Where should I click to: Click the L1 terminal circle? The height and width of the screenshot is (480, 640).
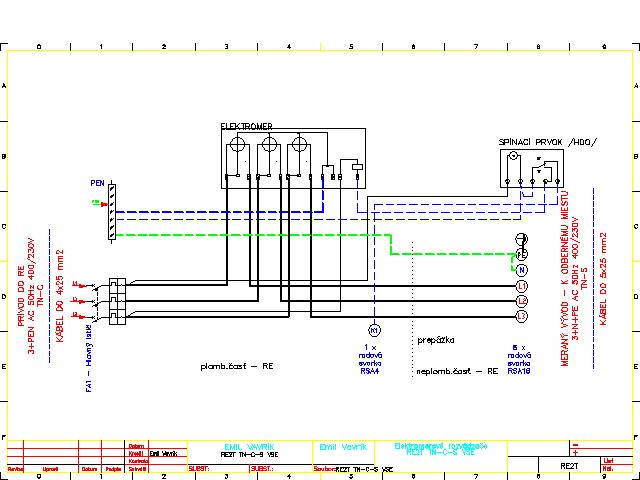point(522,286)
